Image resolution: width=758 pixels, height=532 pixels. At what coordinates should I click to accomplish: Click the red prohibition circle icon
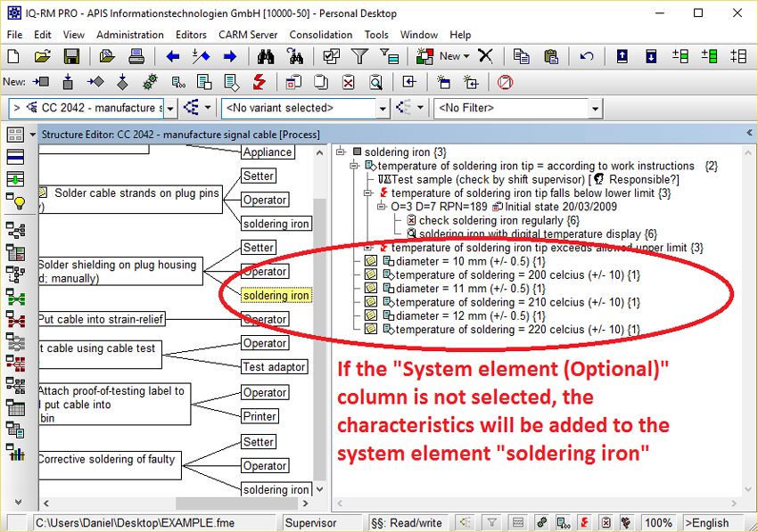505,82
